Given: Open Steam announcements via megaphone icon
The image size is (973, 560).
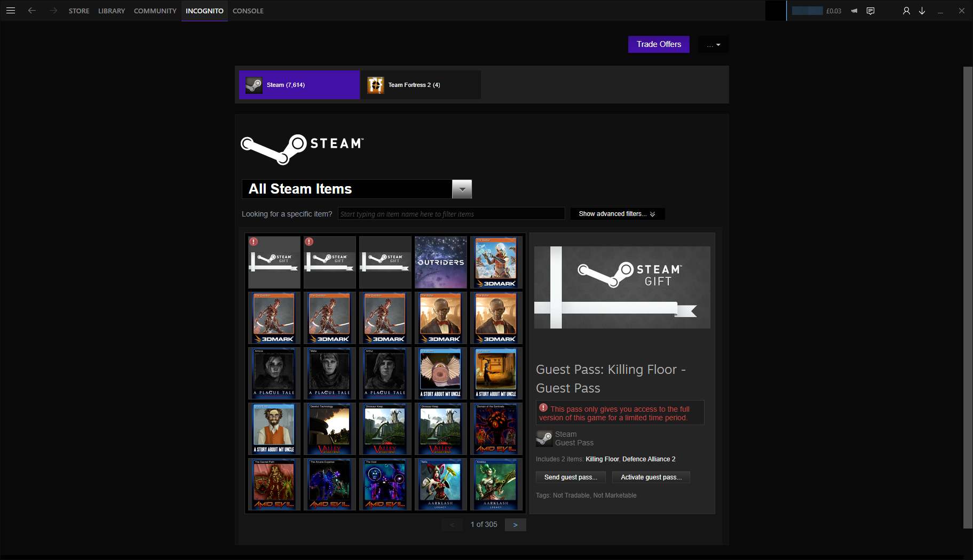Looking at the screenshot, I should [x=854, y=11].
